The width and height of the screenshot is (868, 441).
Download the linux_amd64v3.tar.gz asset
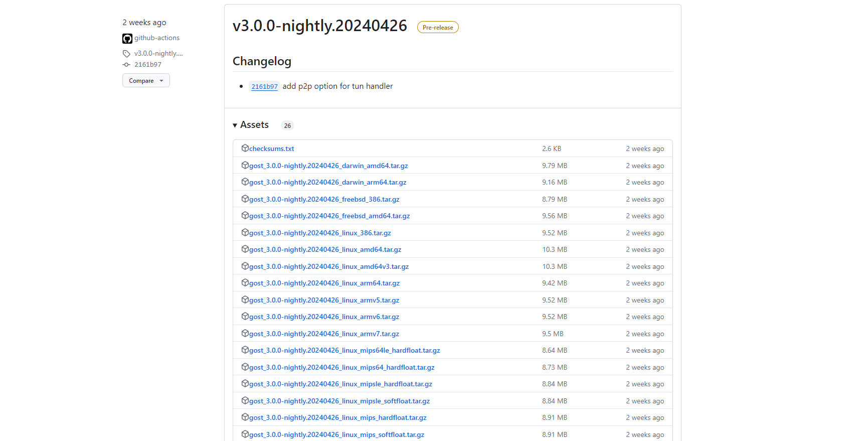(x=329, y=266)
